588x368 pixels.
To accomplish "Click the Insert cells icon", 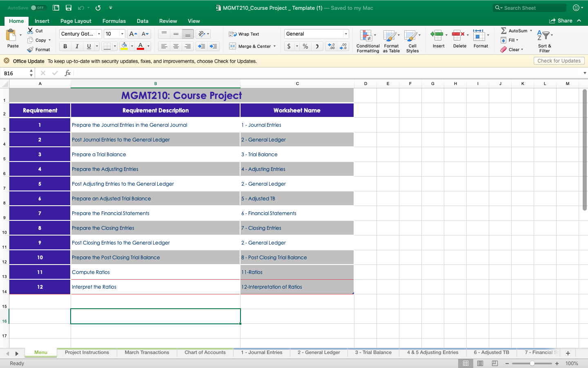I will pos(437,35).
